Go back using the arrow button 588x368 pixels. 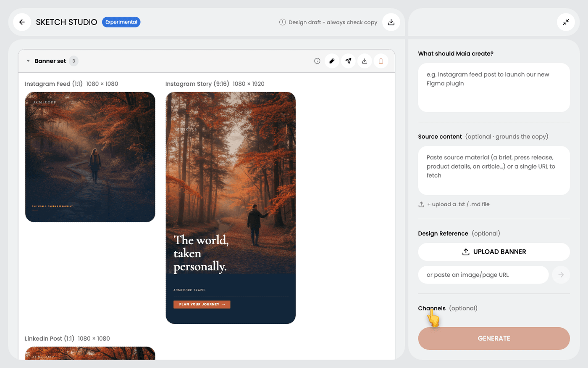22,22
